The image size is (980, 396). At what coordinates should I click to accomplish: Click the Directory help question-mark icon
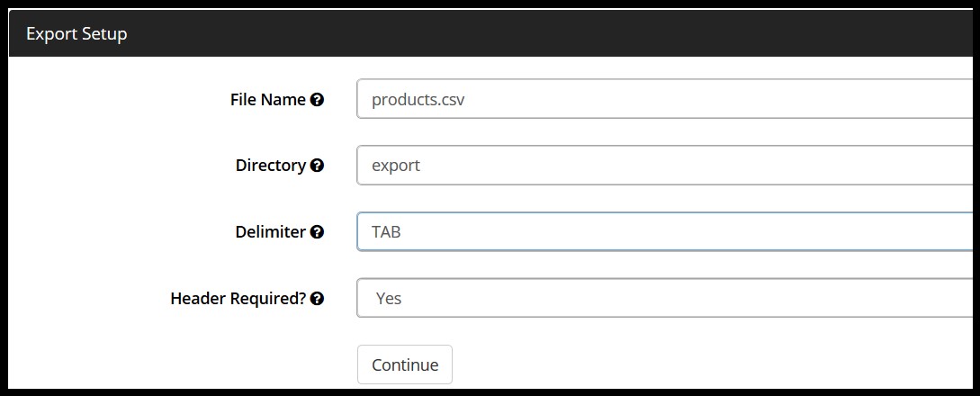[317, 166]
